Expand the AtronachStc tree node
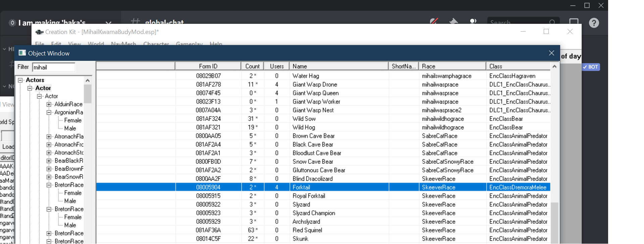 (x=49, y=153)
